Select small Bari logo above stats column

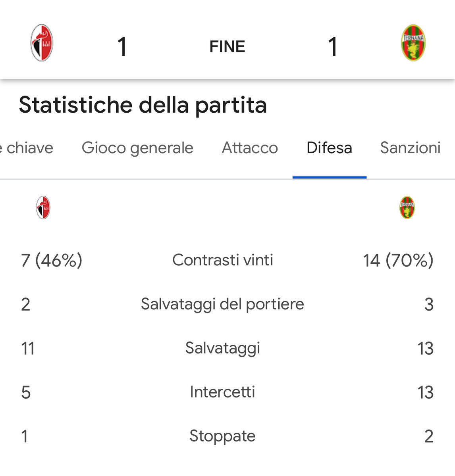pos(43,207)
